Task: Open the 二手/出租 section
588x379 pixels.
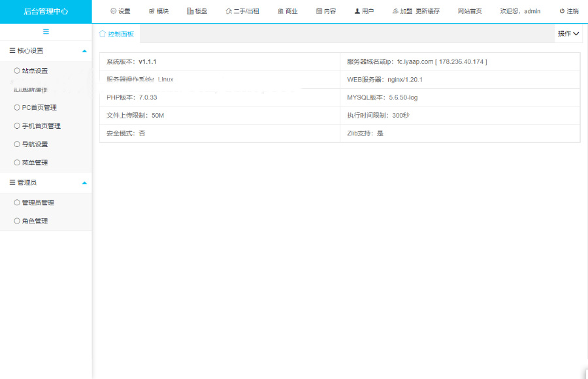Action: pyautogui.click(x=242, y=11)
